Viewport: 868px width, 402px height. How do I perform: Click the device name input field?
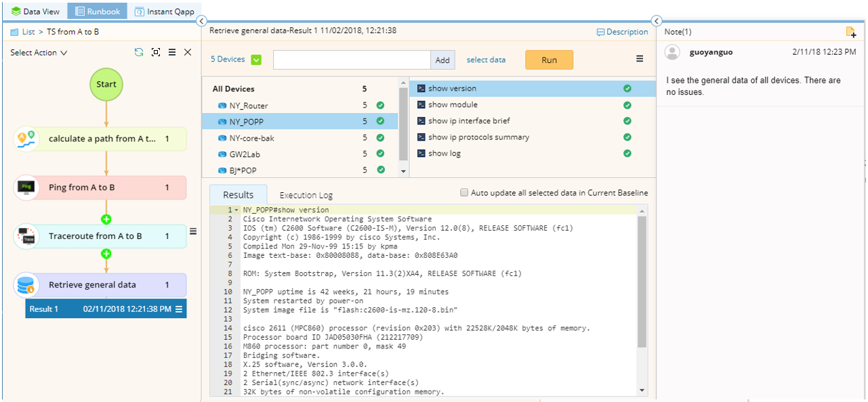coord(352,60)
